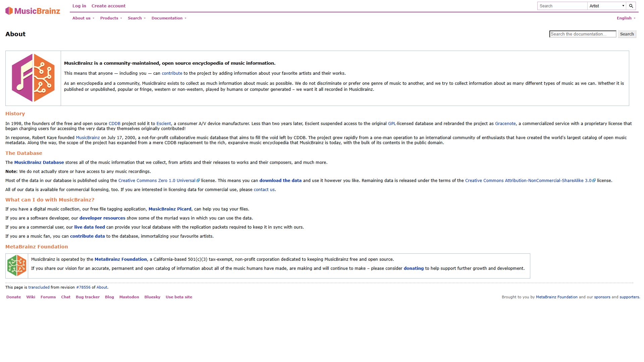This screenshot has height=362, width=644.
Task: Click the donating link
Action: [x=414, y=268]
